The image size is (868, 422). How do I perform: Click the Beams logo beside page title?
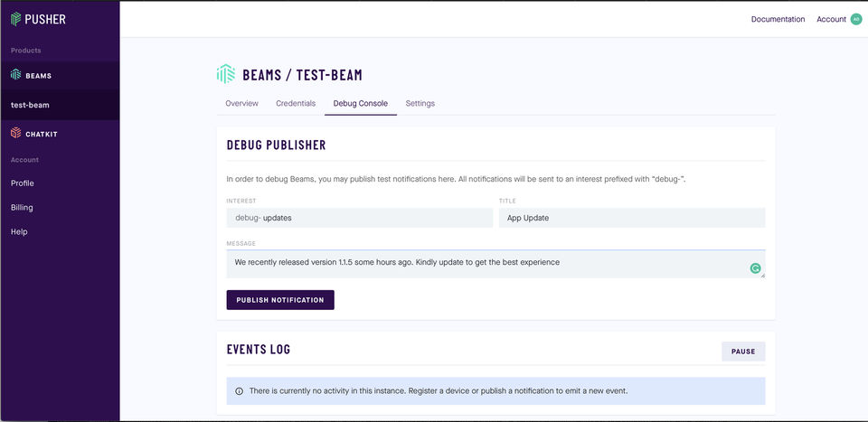pyautogui.click(x=225, y=74)
